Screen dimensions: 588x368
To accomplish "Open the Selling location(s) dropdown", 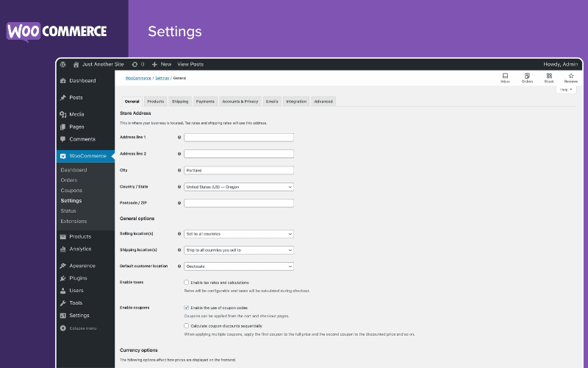I will point(239,234).
